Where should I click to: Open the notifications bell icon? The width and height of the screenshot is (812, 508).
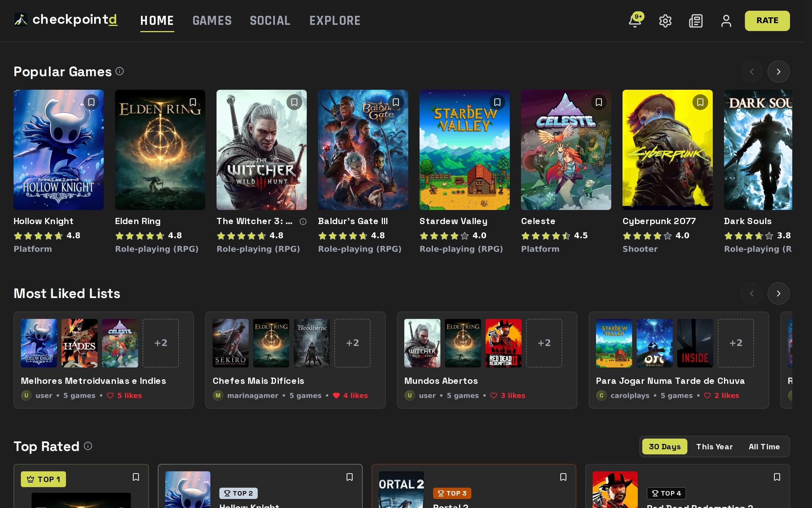click(635, 21)
